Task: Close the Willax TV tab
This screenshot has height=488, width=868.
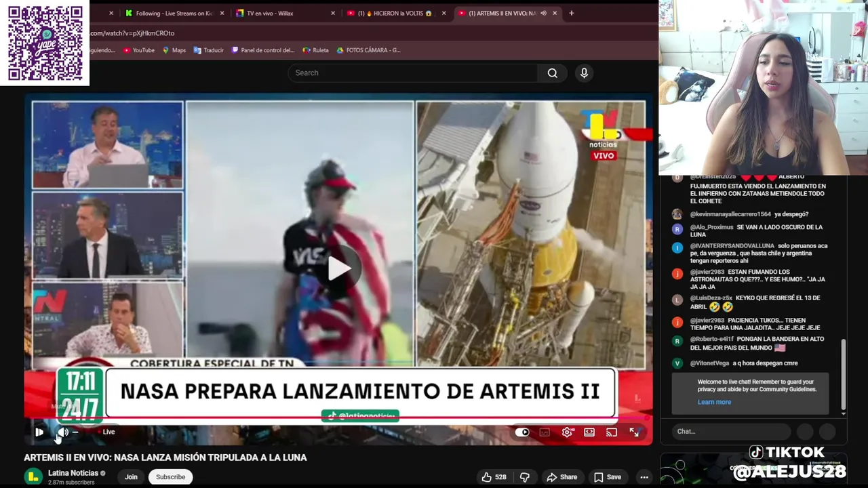Action: 333,13
